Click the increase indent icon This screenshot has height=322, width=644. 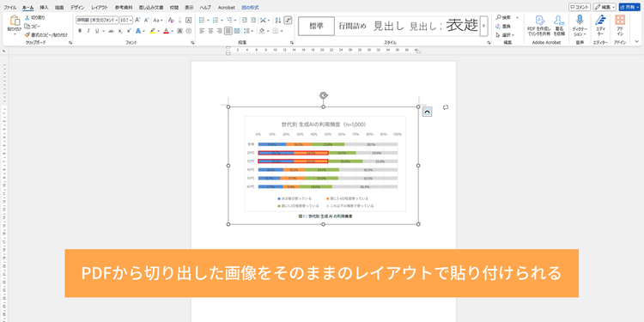pyautogui.click(x=253, y=20)
